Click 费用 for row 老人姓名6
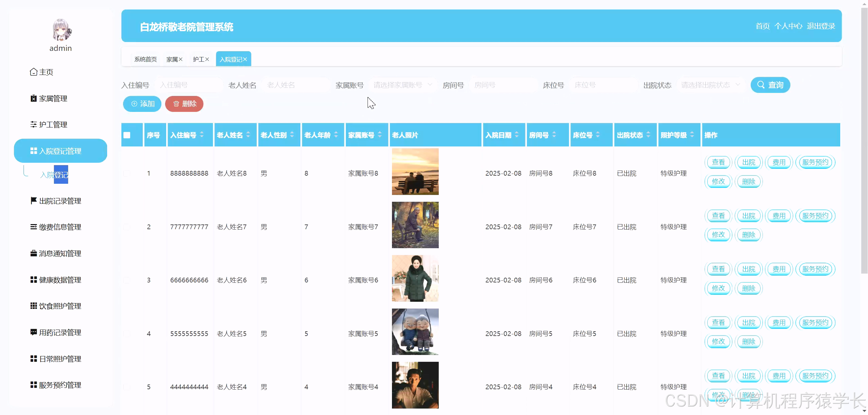Viewport: 868px width, 415px height. 779,269
